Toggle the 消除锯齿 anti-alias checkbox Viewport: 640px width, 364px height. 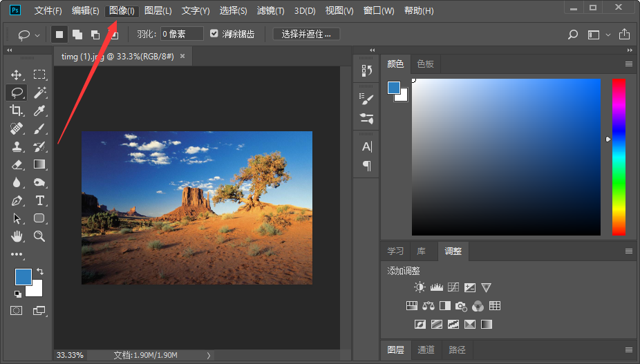tap(214, 33)
